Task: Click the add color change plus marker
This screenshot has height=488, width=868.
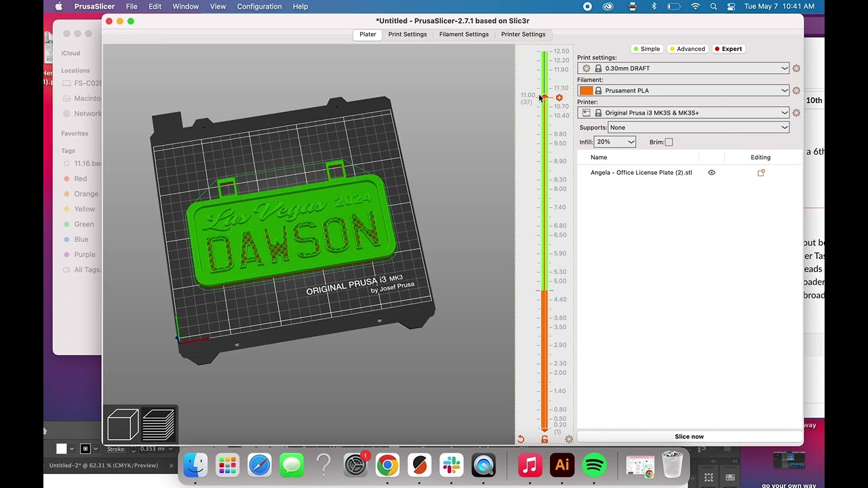Action: [x=559, y=98]
